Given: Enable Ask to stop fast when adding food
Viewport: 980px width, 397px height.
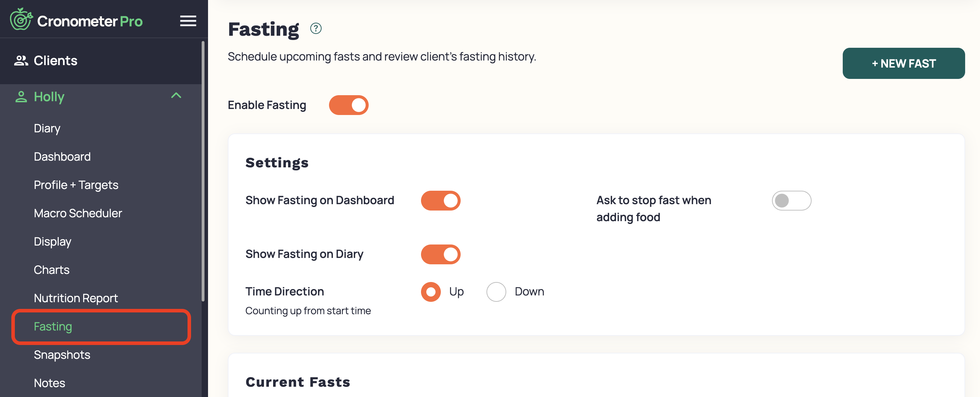Looking at the screenshot, I should [791, 201].
